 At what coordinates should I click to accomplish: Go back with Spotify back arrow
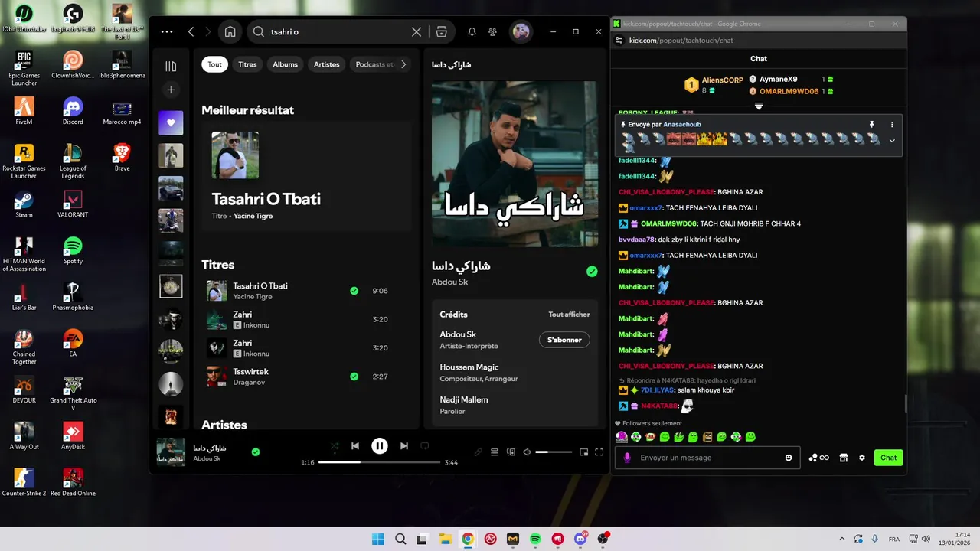pos(191,31)
